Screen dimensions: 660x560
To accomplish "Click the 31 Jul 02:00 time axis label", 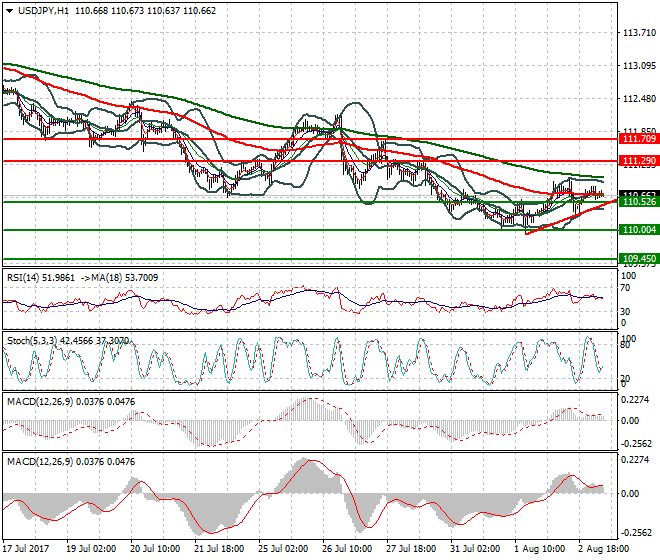I will (475, 549).
